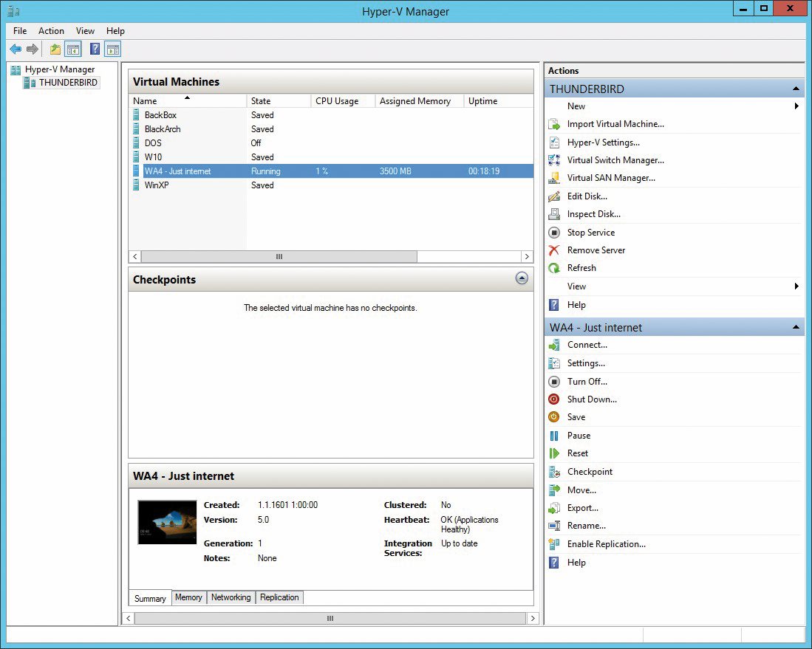
Task: Click Help under THUNDERBIRD actions
Action: coord(576,305)
